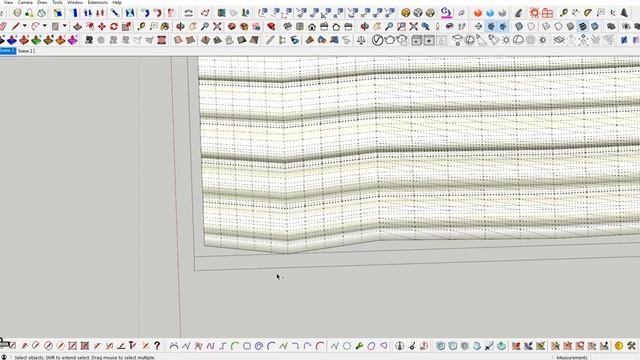Expand the Shape tool dropdown arrow
This screenshot has height=360, width=640.
64,27
